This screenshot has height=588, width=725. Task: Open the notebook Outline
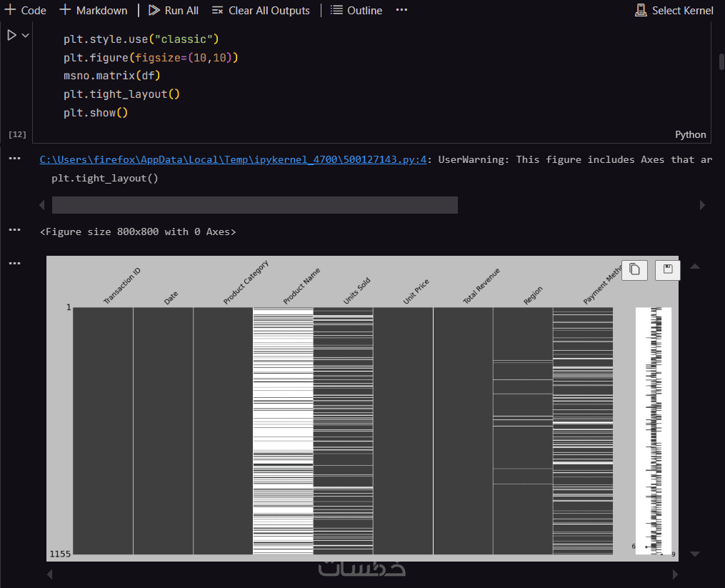(356, 10)
